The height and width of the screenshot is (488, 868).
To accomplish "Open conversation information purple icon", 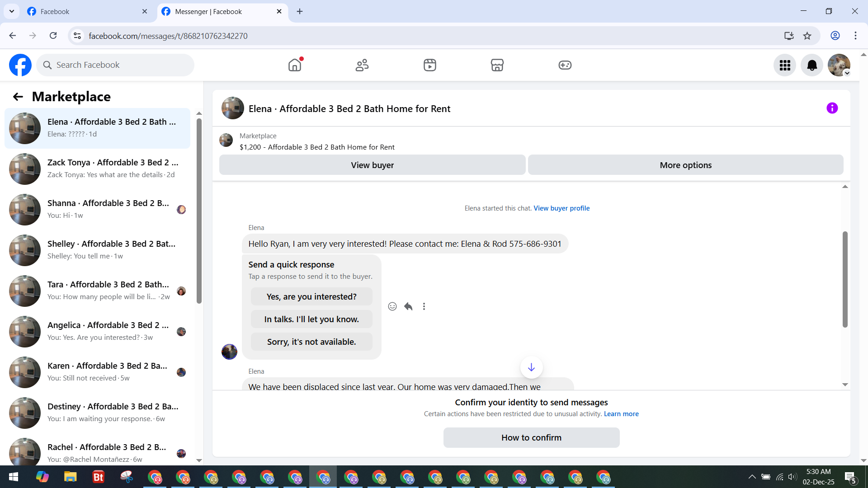I will [x=832, y=108].
